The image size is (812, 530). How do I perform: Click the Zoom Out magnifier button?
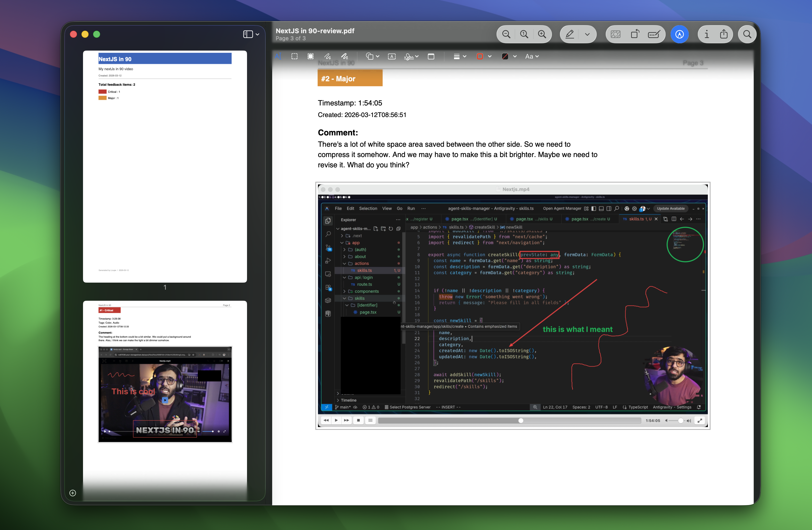[506, 34]
